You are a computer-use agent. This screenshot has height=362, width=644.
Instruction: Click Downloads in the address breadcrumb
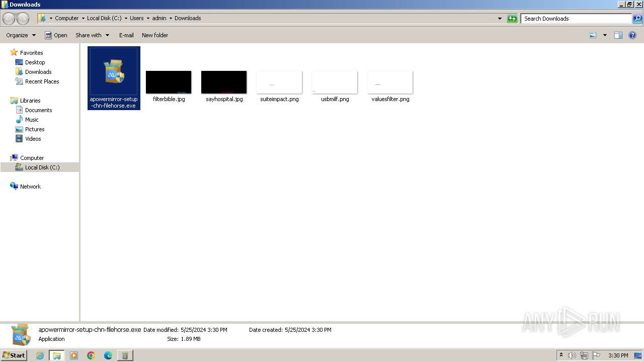pos(188,18)
